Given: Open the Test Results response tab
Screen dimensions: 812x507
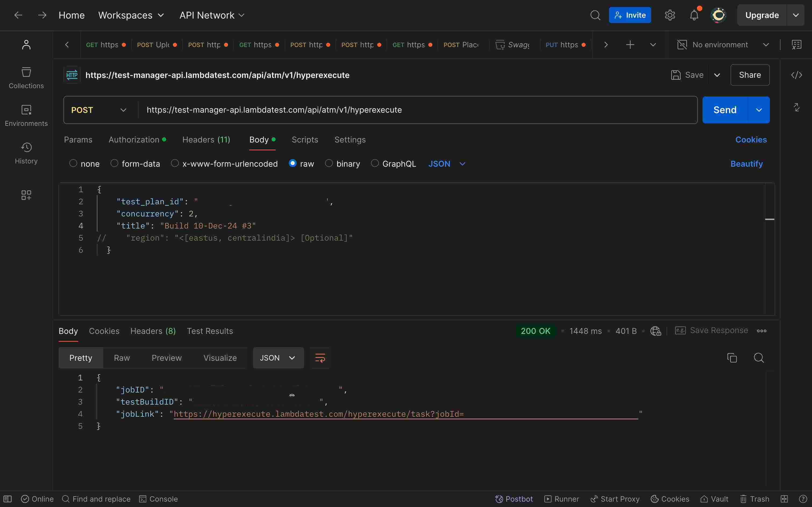Looking at the screenshot, I should [x=210, y=331].
